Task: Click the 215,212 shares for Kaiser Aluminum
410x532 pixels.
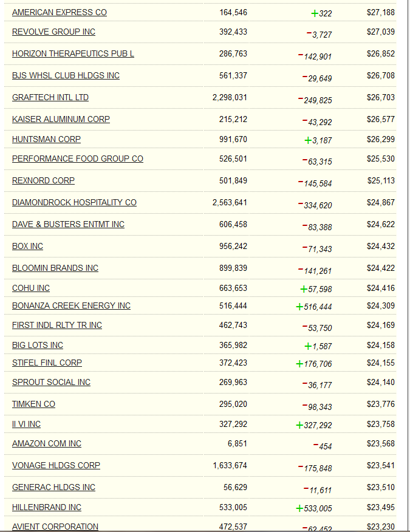Action: point(233,120)
